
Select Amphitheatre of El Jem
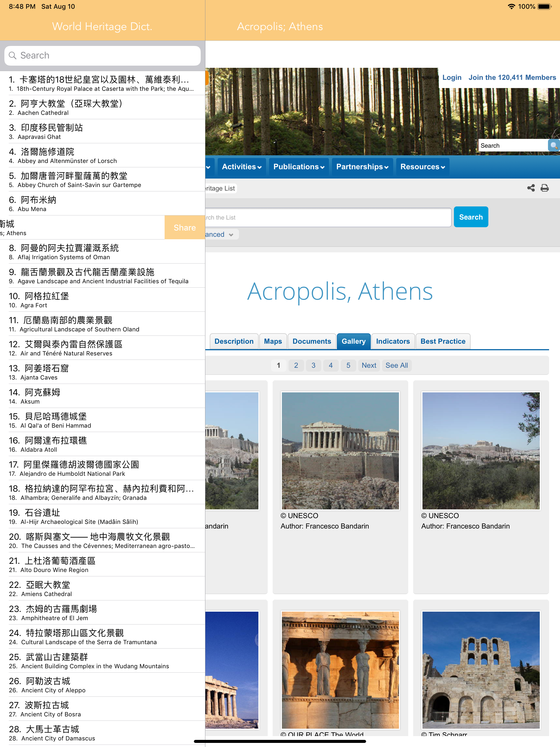coord(102,612)
